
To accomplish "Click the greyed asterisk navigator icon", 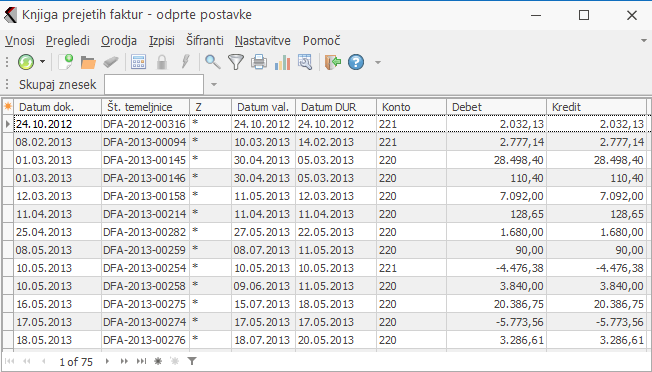I will coord(175,361).
